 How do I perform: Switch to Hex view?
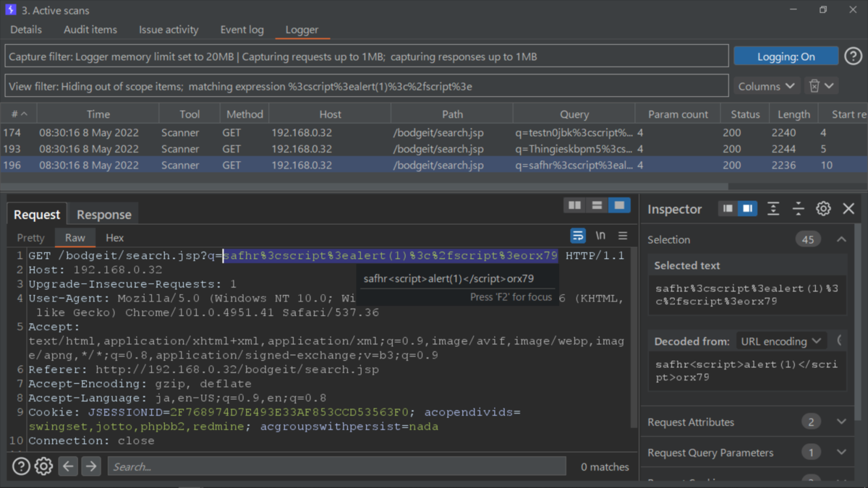coord(115,237)
